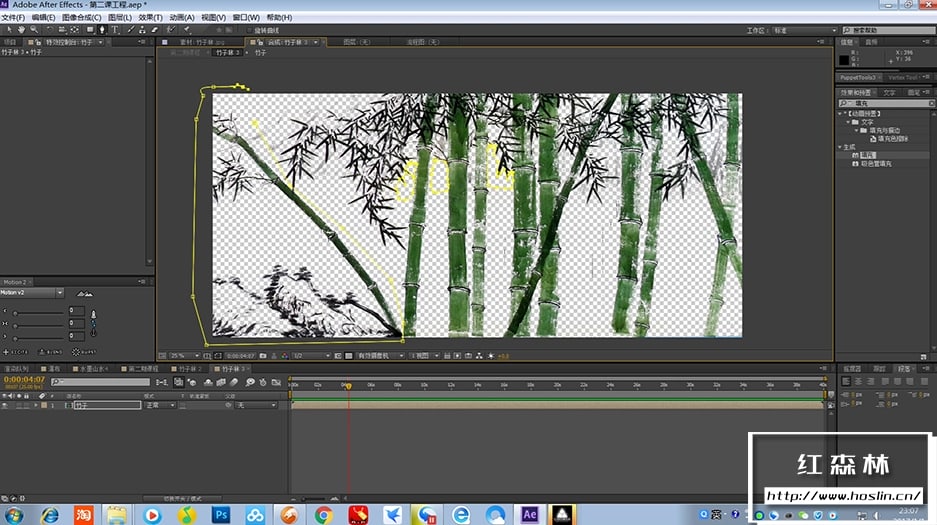
Task: Select the Eraser tool
Action: (x=154, y=29)
